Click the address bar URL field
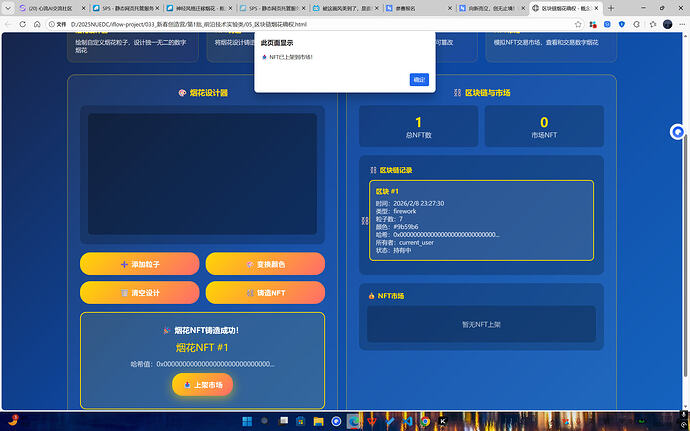 (x=200, y=23)
